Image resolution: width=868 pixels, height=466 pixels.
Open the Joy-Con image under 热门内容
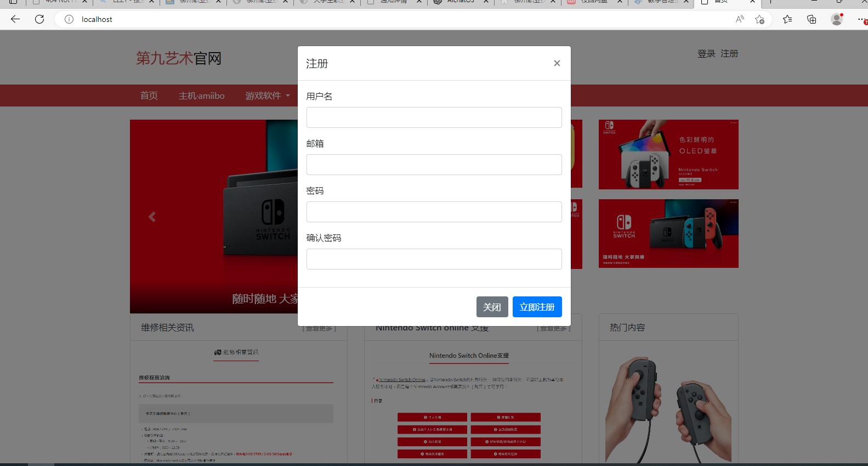(668, 408)
